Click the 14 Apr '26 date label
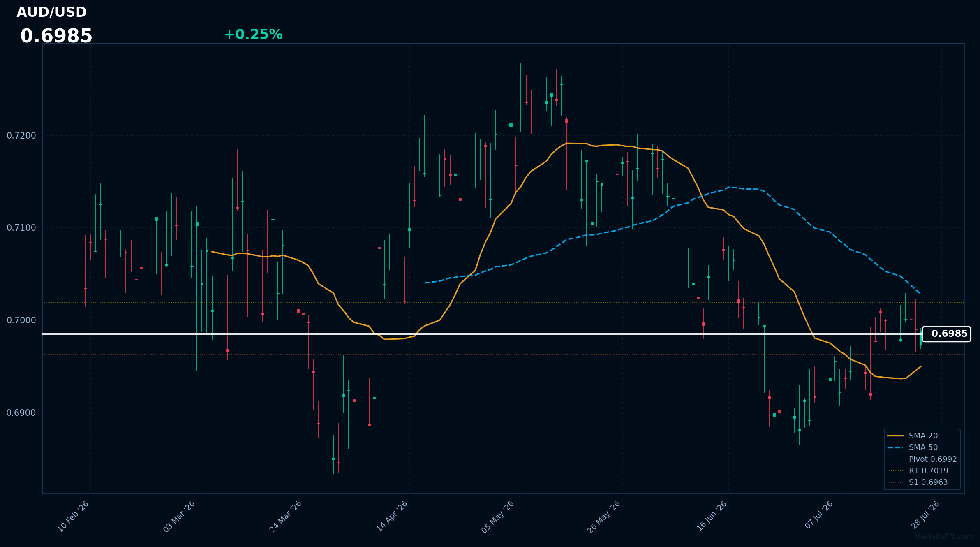 pyautogui.click(x=392, y=517)
